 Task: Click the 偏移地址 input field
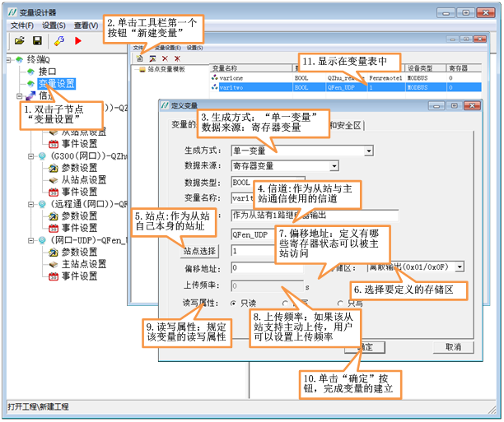[x=267, y=268]
